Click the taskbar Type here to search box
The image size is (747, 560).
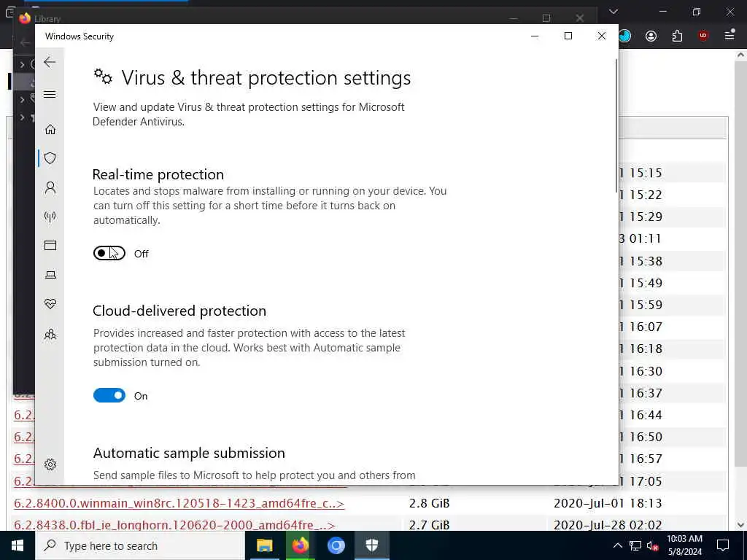point(139,545)
